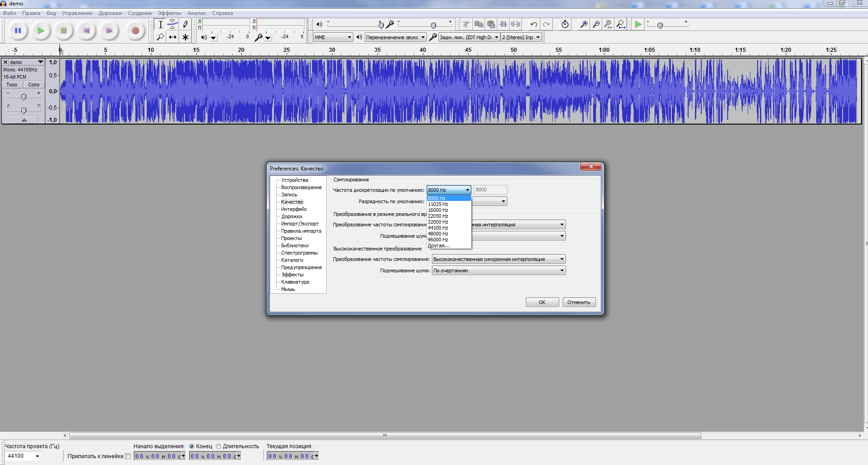Click OK in Preferences dialog
Screen dimensions: 868x465
[x=542, y=302]
